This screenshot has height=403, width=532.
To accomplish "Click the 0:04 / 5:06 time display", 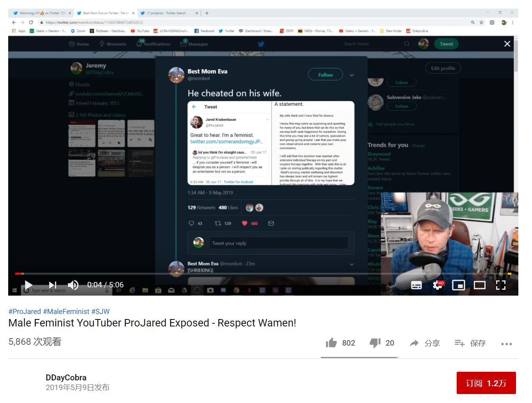I will pyautogui.click(x=105, y=285).
